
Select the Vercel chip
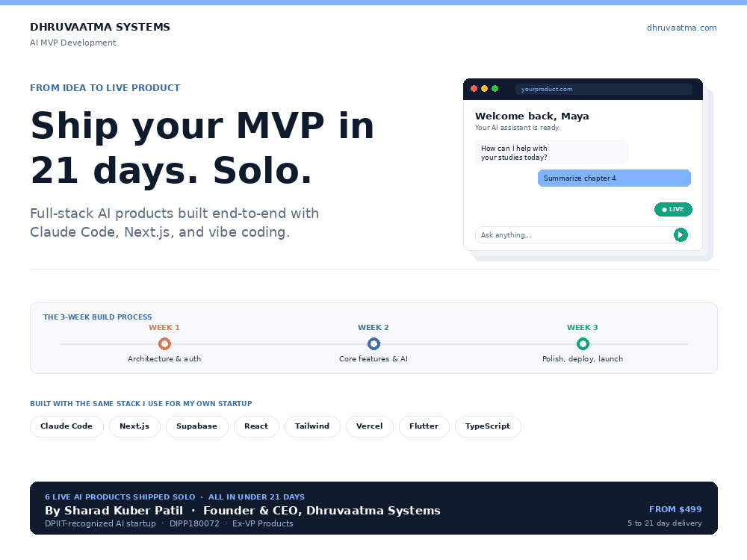click(370, 426)
